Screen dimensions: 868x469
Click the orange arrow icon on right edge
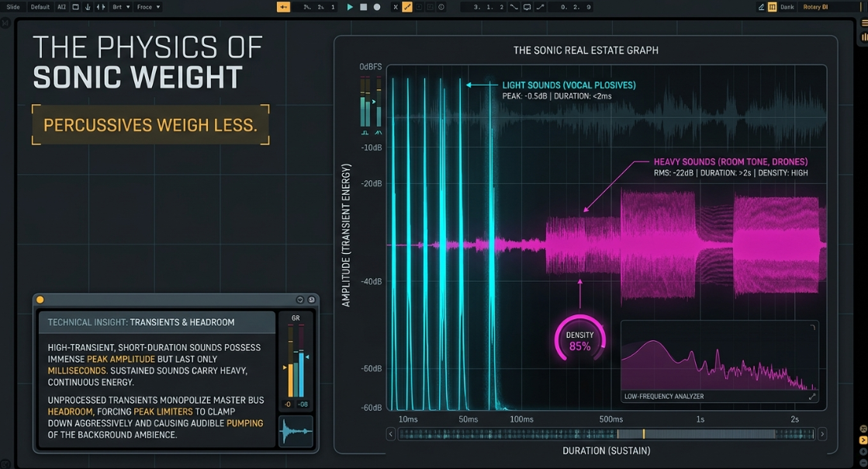tap(863, 440)
